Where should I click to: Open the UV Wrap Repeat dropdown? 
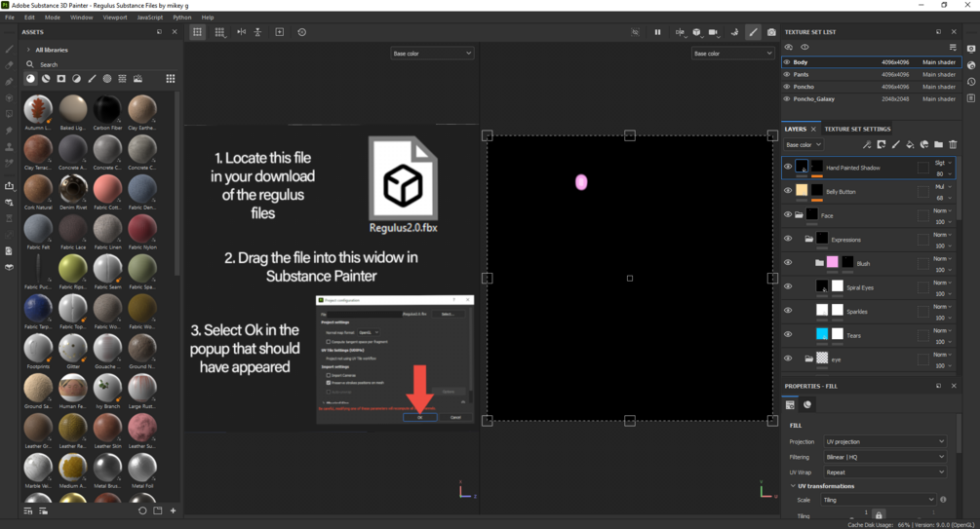pos(885,472)
